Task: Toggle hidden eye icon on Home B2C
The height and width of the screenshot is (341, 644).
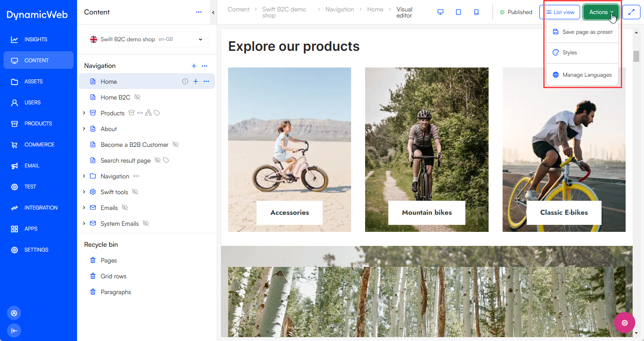Action: coord(137,97)
